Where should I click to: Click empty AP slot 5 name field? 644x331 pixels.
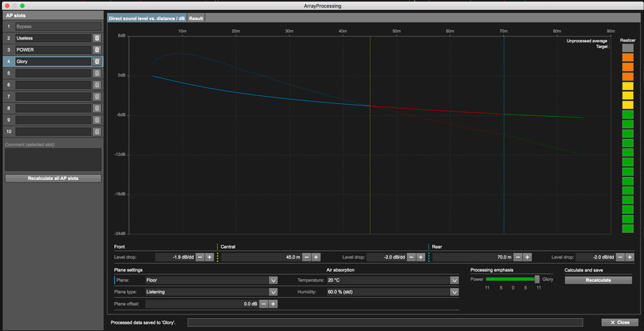point(53,73)
